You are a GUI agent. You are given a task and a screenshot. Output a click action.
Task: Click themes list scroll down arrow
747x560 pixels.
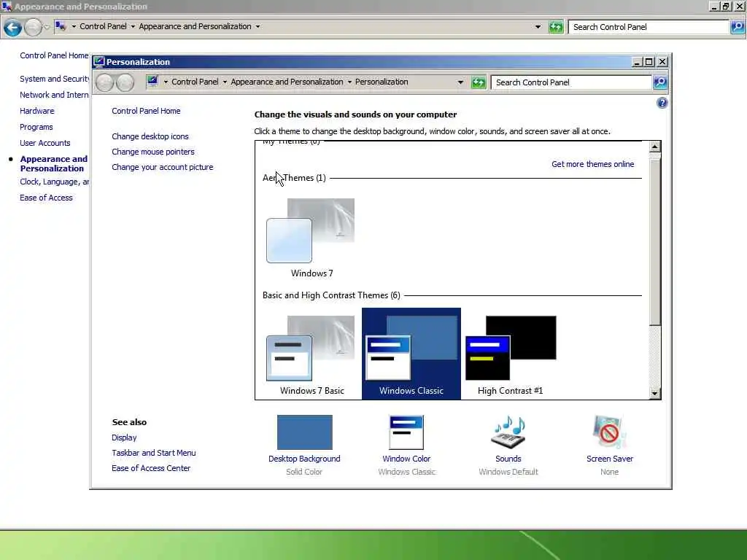click(654, 393)
